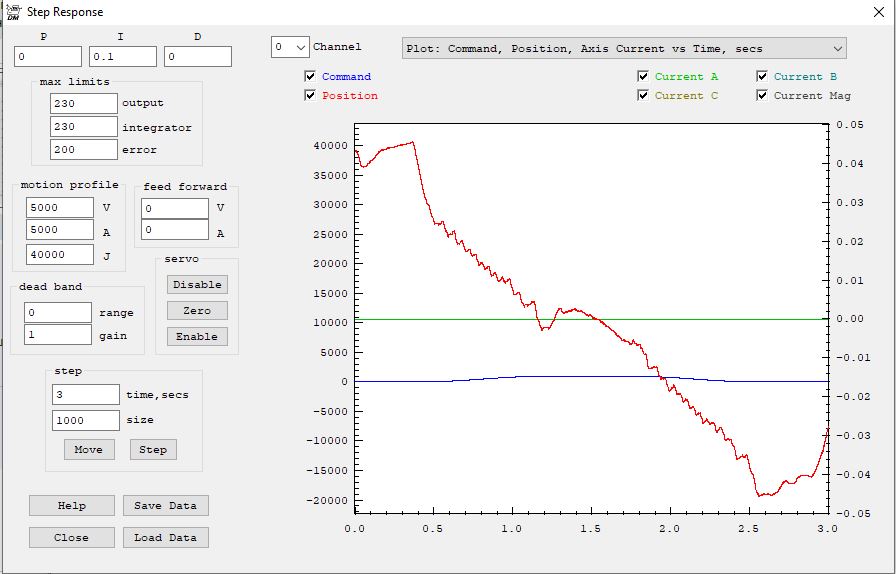Toggle Current A checkbox
Viewport: 896px width, 574px height.
click(644, 77)
